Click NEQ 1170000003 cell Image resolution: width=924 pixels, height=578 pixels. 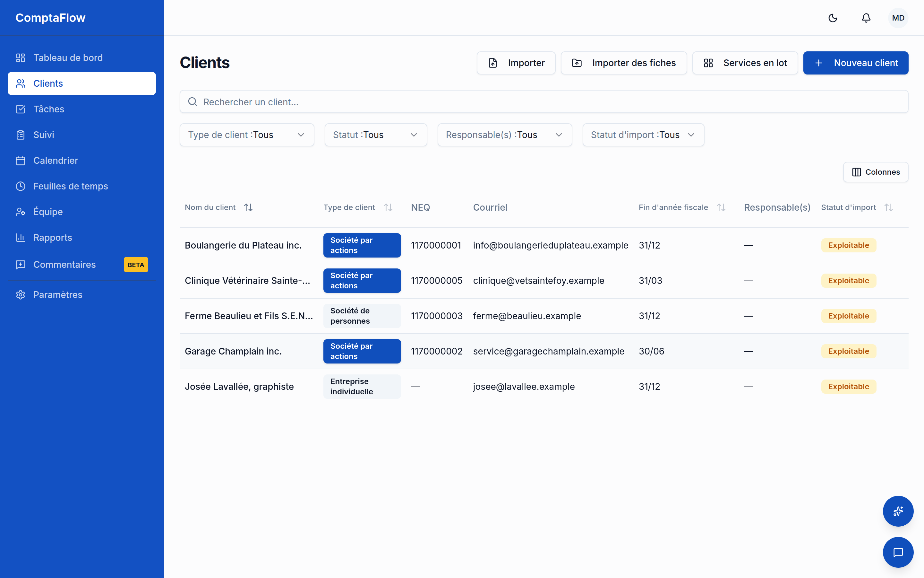437,316
